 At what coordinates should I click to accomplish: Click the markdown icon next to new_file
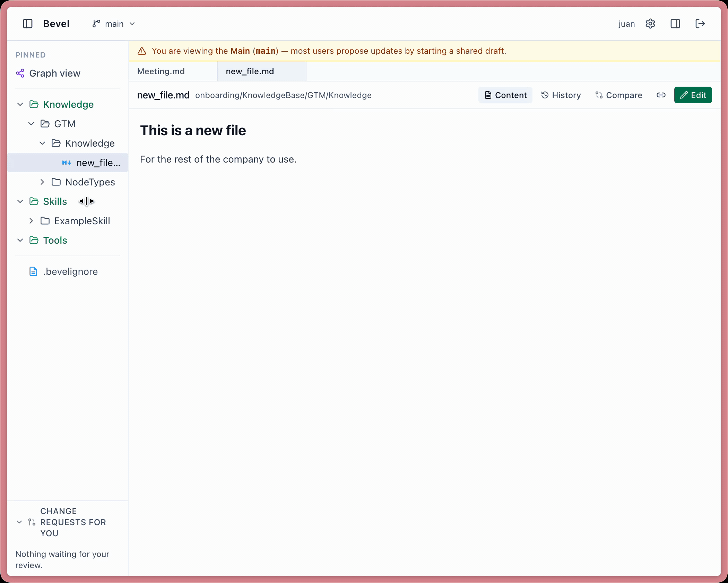(67, 163)
